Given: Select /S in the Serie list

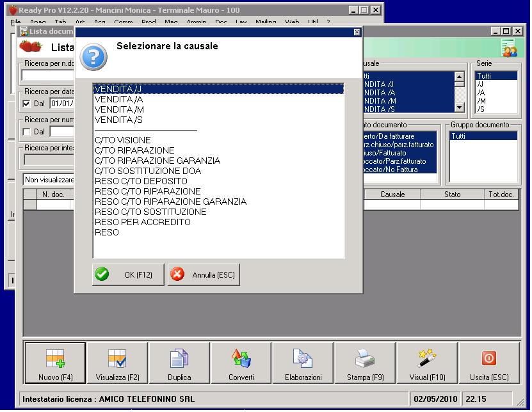Looking at the screenshot, I should coord(496,109).
